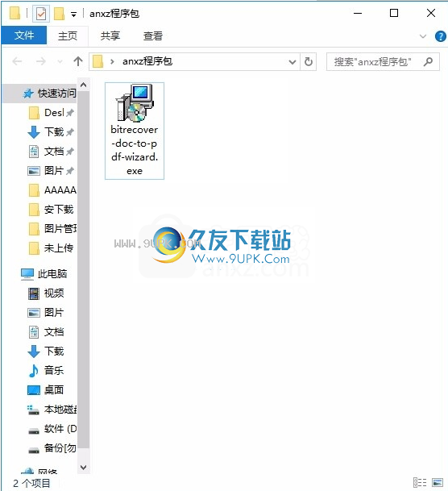Open the 共享 ribbon tab
This screenshot has width=448, height=491.
tap(110, 36)
